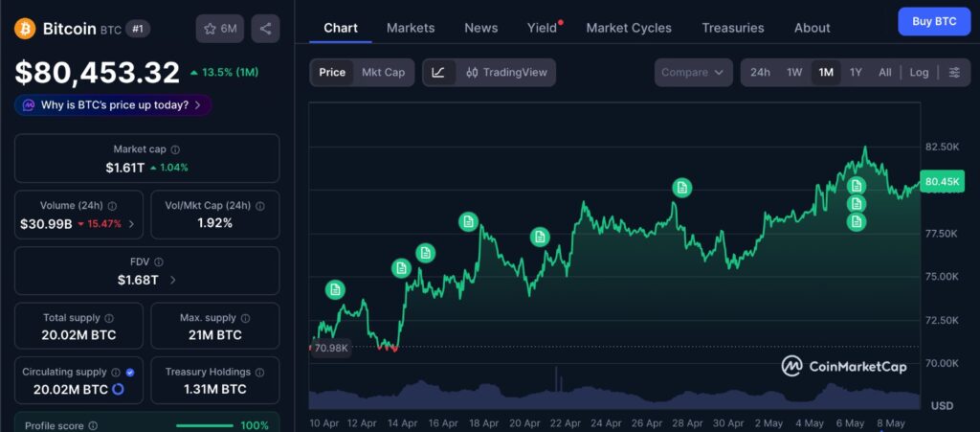The width and height of the screenshot is (980, 432).
Task: Click the Volume (24h) info icon
Action: 112,206
